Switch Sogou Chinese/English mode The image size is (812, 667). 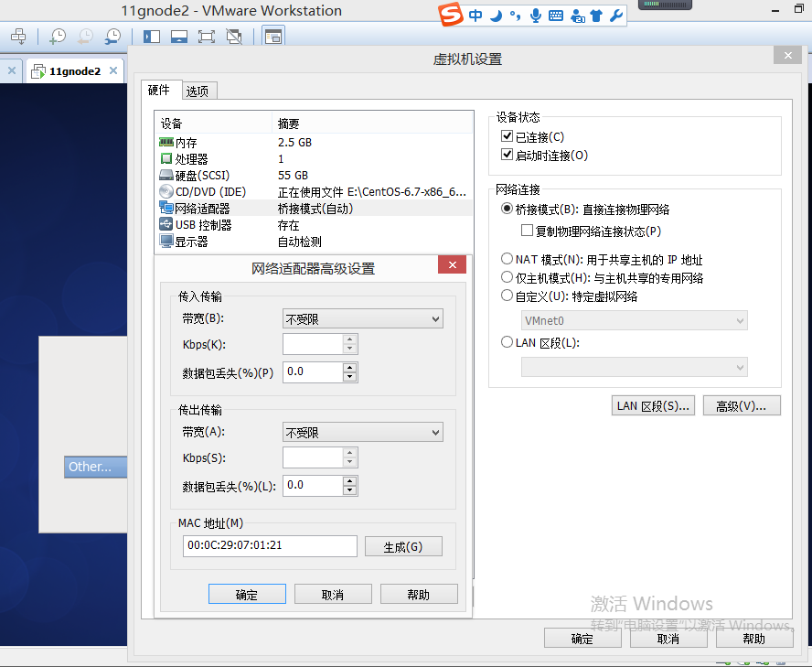pos(475,16)
